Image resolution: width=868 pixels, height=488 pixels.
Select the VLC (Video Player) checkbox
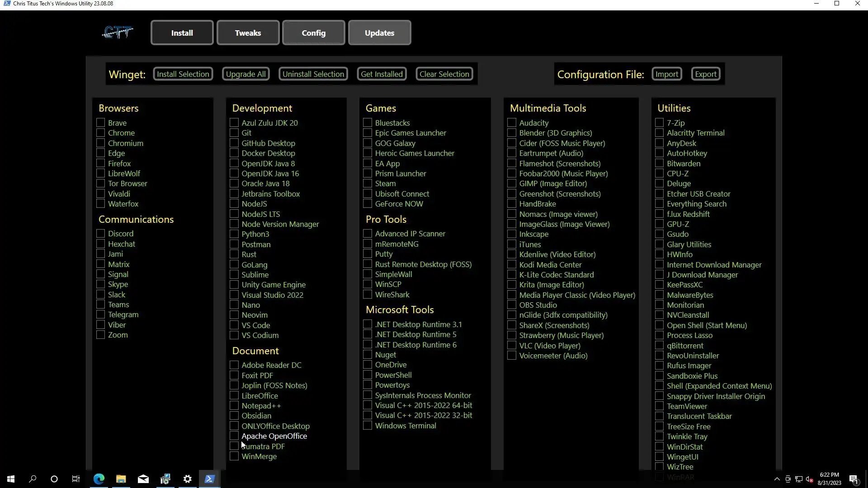pos(512,346)
